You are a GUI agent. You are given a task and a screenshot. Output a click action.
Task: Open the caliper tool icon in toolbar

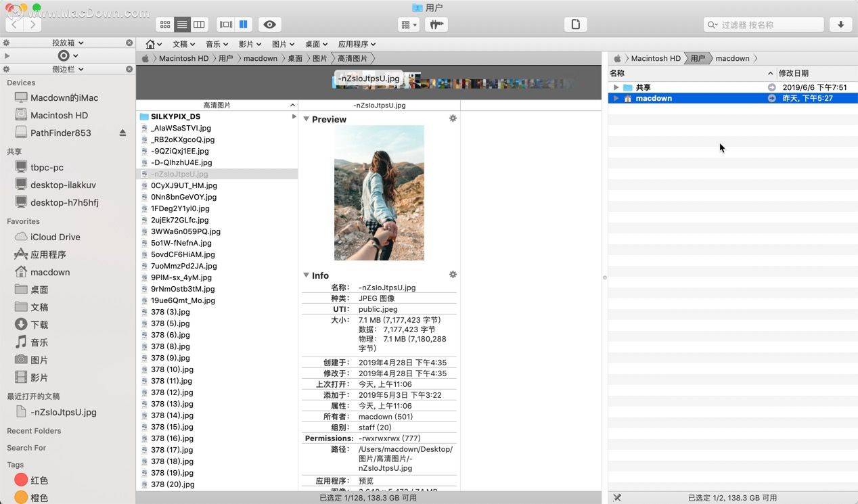pos(436,24)
